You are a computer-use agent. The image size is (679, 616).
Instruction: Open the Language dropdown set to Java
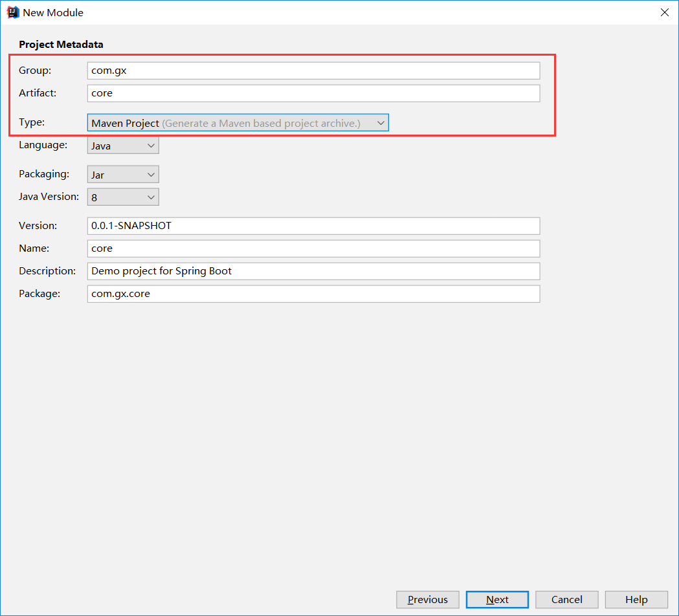tap(123, 146)
